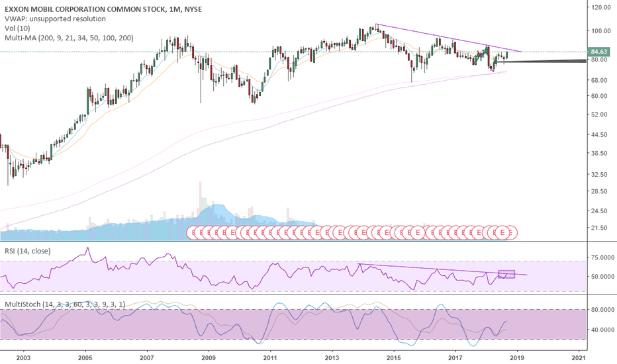The height and width of the screenshot is (364, 617).
Task: Select the thick black horizontal support line
Action: pos(542,61)
